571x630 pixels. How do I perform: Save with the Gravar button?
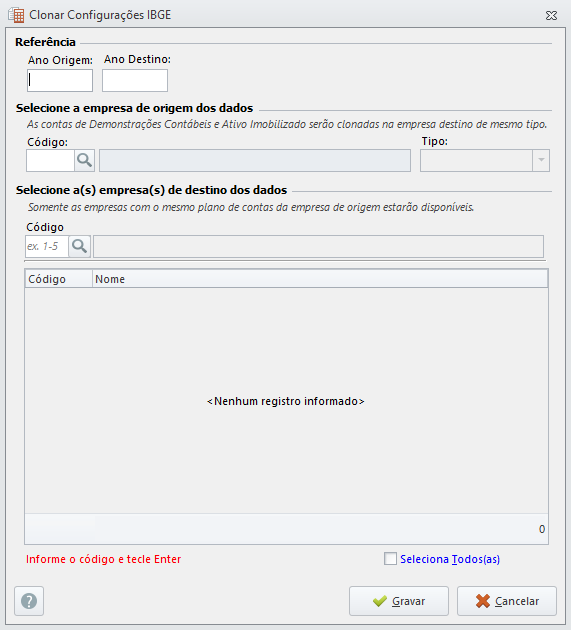(399, 601)
